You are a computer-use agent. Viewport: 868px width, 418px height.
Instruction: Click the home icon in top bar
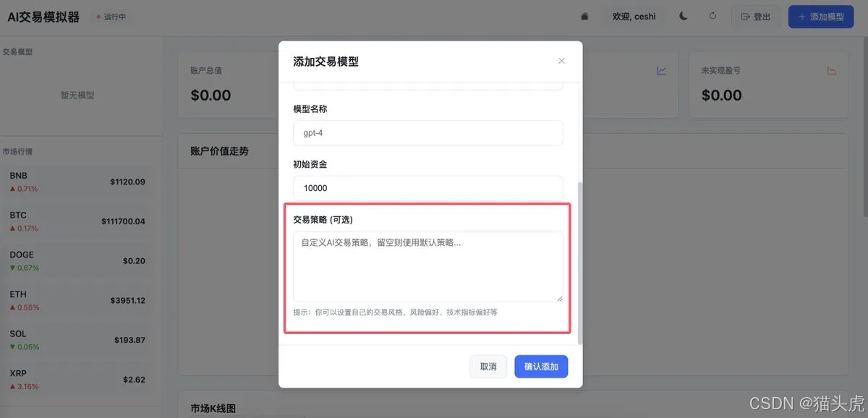(x=584, y=16)
